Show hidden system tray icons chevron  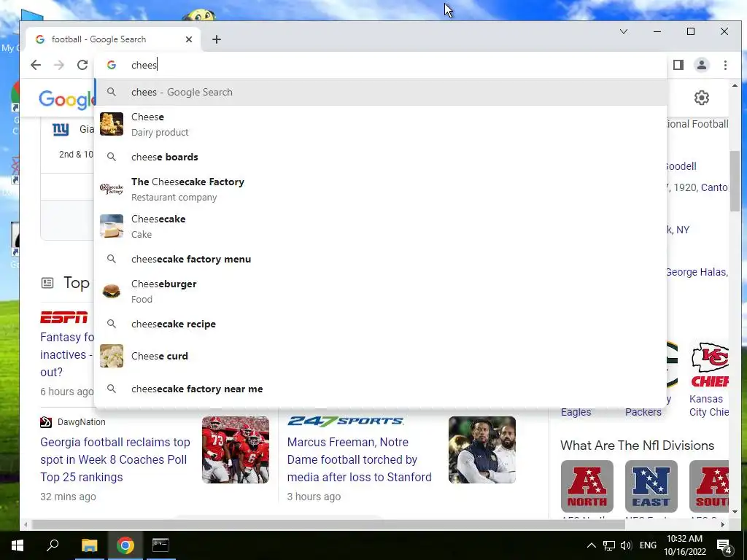tap(591, 545)
